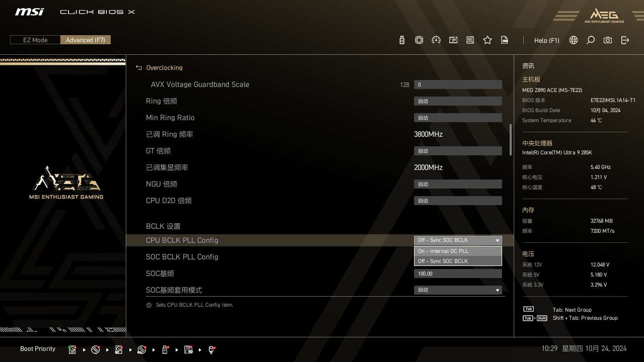Image resolution: width=644 pixels, height=362 pixels.
Task: Click the Overclocking breadcrumb title
Action: coord(165,67)
